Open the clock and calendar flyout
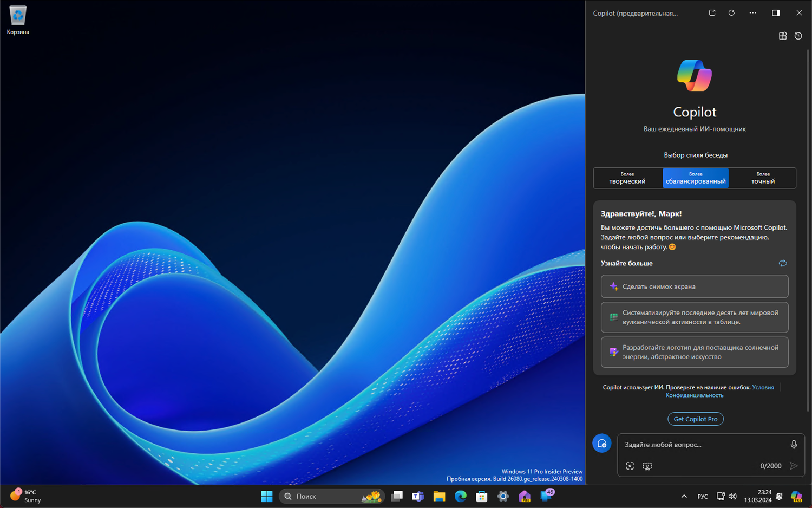The image size is (812, 508). pyautogui.click(x=758, y=496)
